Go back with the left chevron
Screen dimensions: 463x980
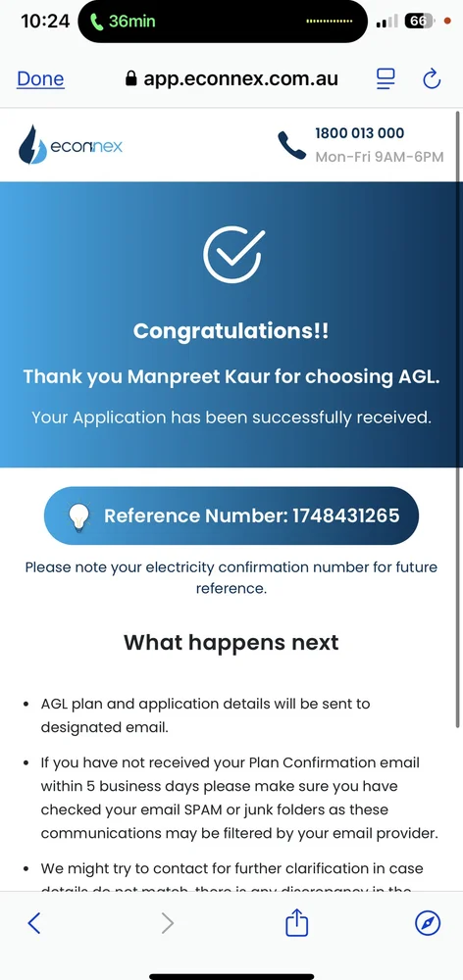point(34,922)
